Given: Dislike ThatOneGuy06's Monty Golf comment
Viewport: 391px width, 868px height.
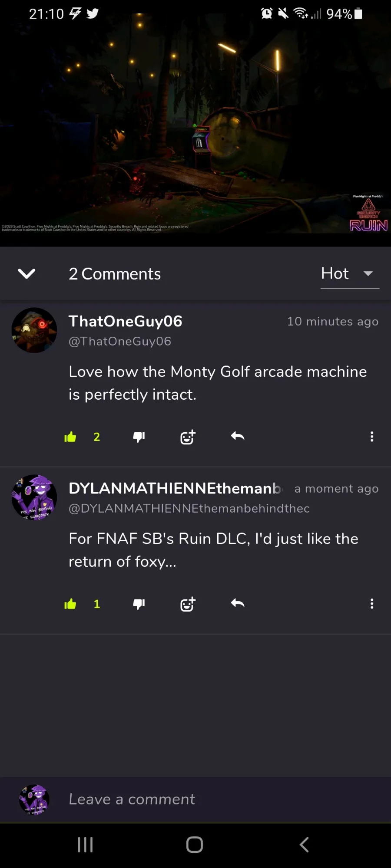Looking at the screenshot, I should click(x=139, y=437).
